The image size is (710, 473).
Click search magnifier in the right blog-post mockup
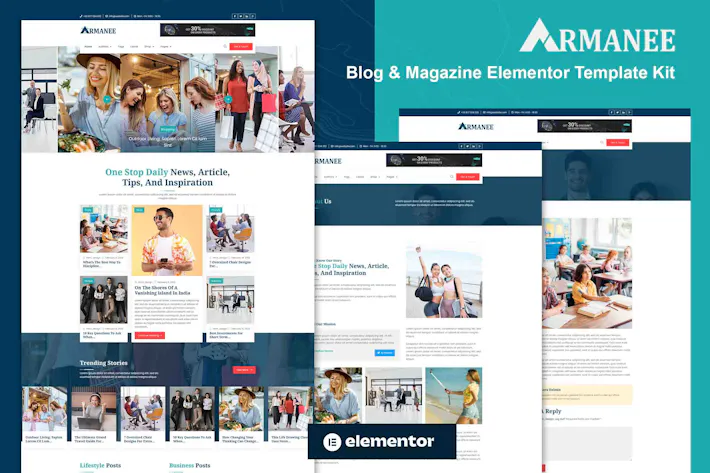[x=602, y=142]
